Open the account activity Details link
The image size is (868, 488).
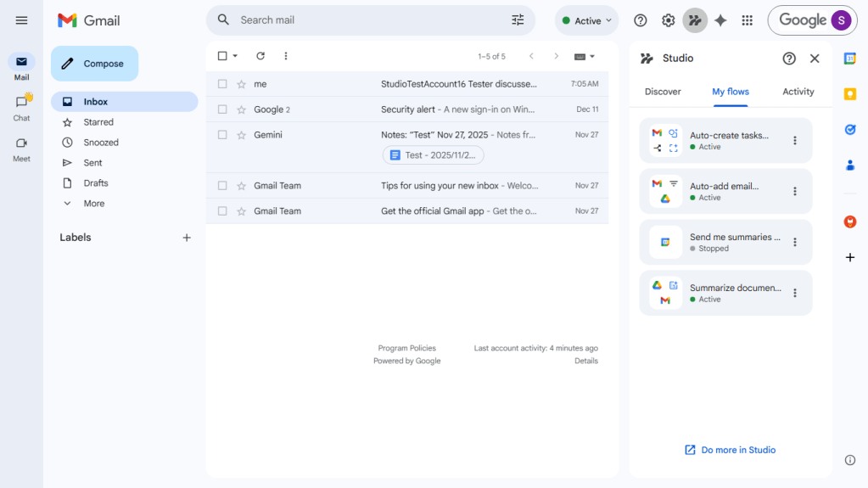pos(586,362)
